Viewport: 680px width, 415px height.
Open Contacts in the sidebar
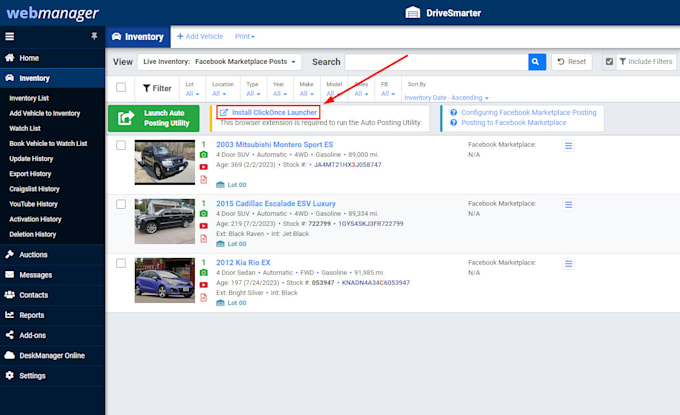click(52, 295)
